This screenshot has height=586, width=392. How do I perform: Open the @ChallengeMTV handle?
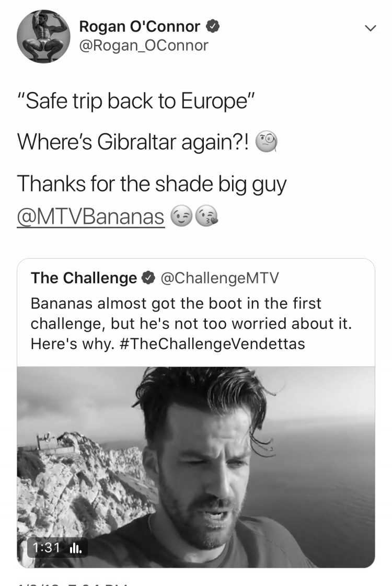(x=220, y=278)
